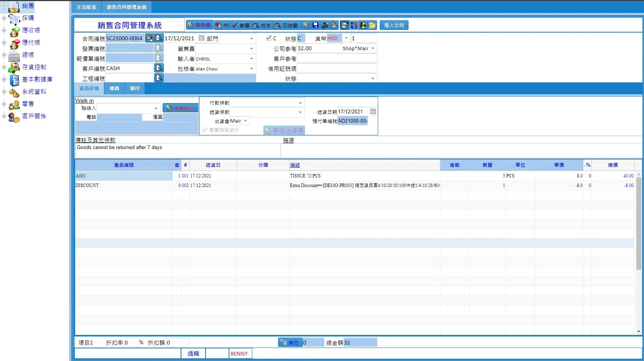Click the Chinese-English language switch icon
Viewport: 644px width, 361px height.
(x=354, y=25)
